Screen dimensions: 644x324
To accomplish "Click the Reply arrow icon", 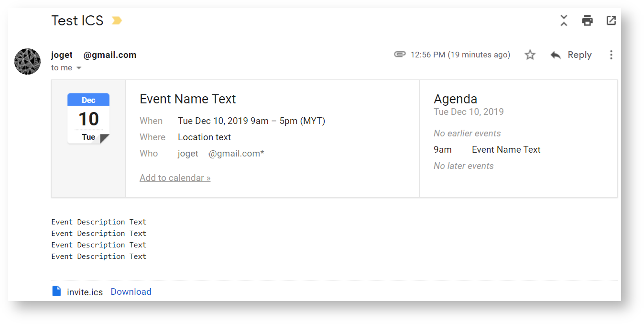I will [556, 55].
